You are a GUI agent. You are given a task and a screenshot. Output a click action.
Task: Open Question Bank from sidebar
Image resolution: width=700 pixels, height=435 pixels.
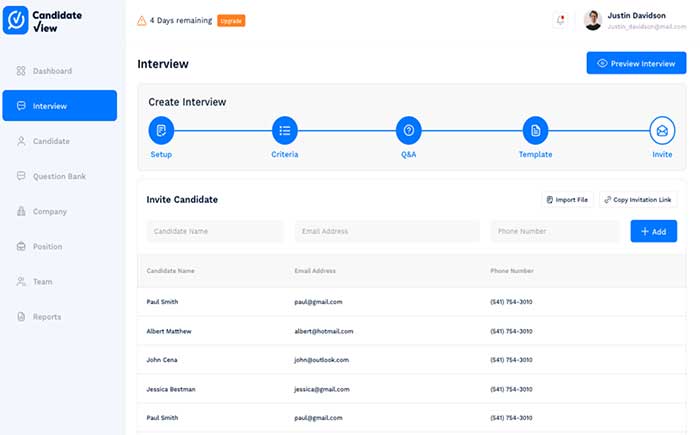point(59,176)
